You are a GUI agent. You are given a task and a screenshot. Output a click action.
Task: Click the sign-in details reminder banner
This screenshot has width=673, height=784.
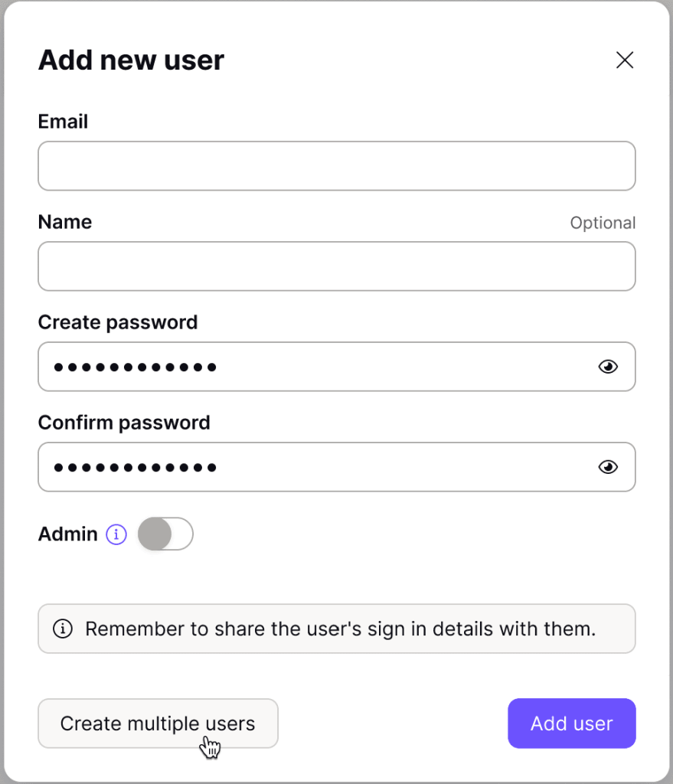click(337, 629)
